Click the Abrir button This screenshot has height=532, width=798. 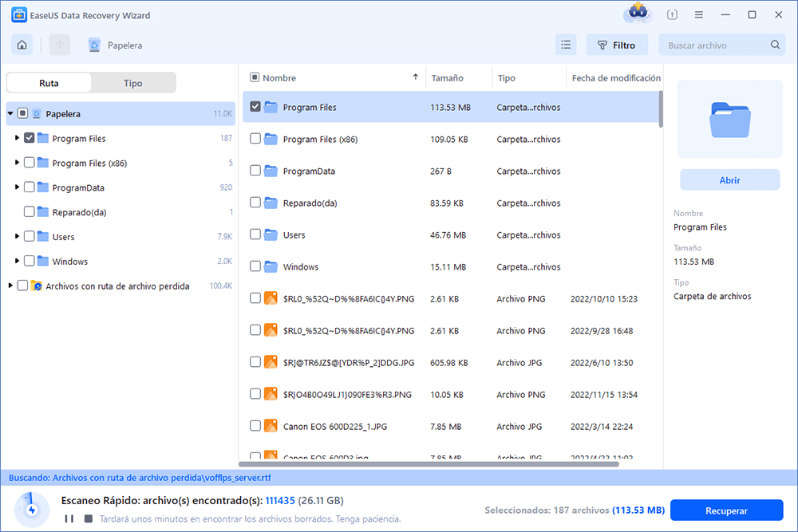tap(730, 180)
